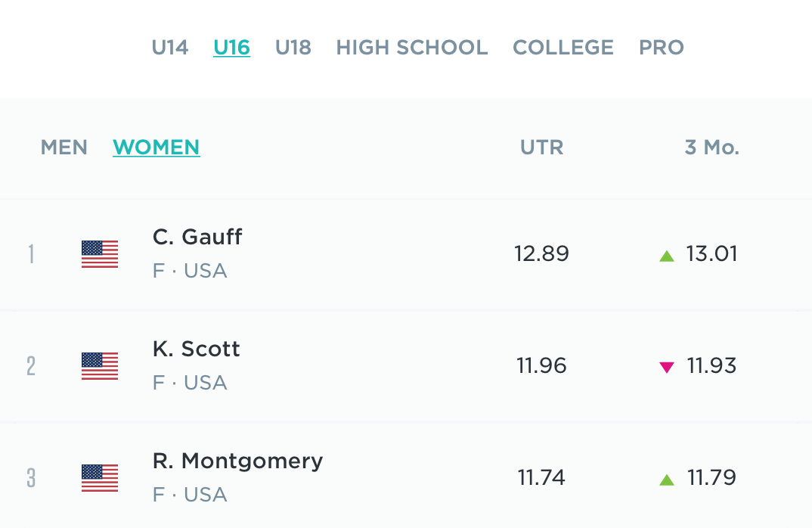Open R. Montgomery's player profile
This screenshot has width=812, height=528.
click(237, 461)
